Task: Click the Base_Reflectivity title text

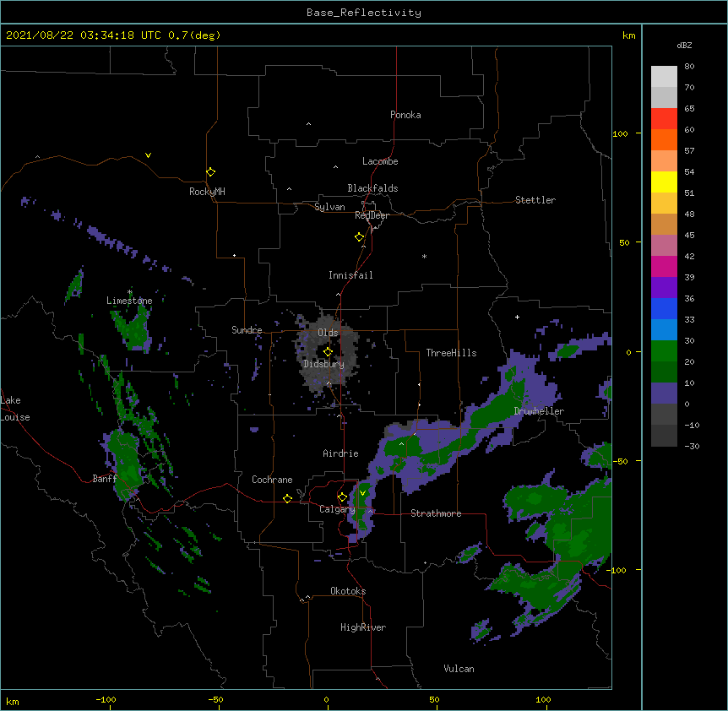Action: pos(364,13)
